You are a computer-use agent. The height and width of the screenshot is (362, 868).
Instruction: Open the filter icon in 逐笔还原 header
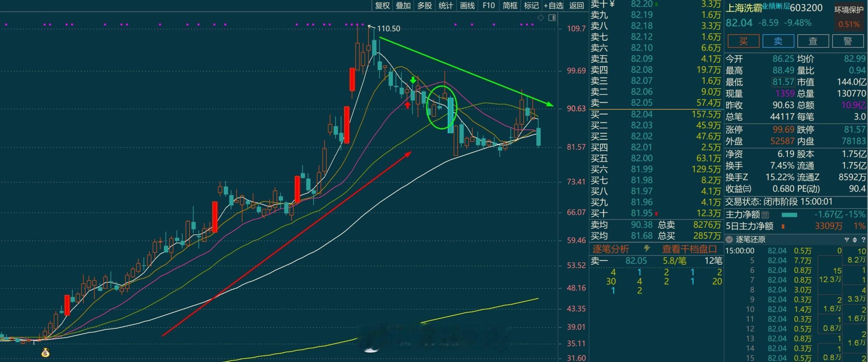[846, 240]
